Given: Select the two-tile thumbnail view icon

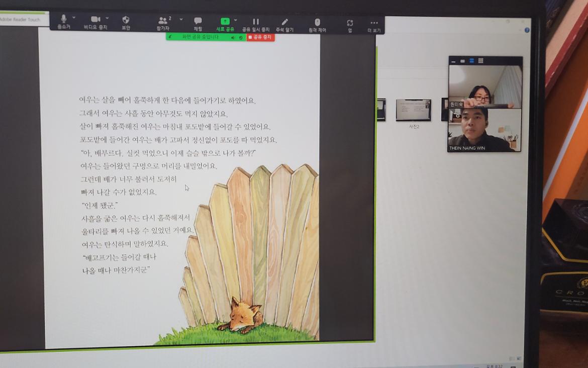Looking at the screenshot, I should tap(472, 60).
